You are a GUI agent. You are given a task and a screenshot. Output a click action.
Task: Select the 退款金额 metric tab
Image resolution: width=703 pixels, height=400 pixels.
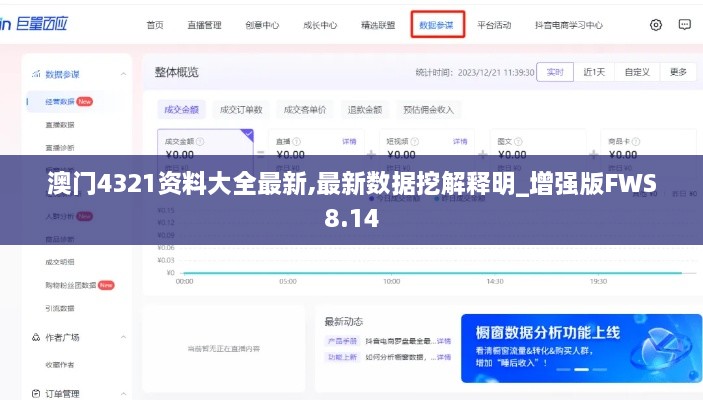365,109
